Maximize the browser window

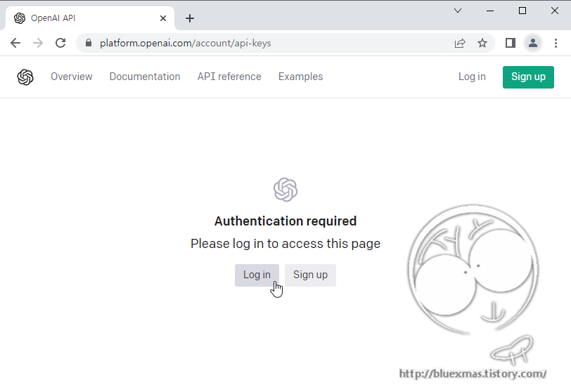pos(522,11)
